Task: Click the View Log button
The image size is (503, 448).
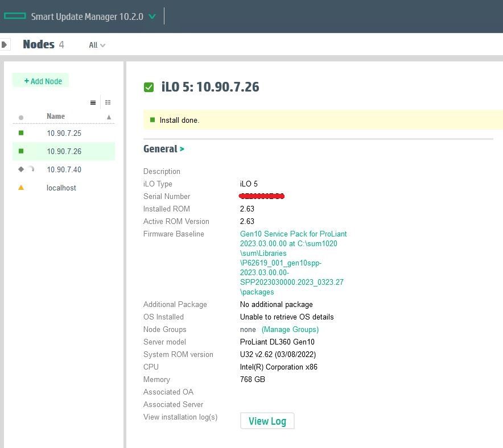Action: pyautogui.click(x=267, y=421)
